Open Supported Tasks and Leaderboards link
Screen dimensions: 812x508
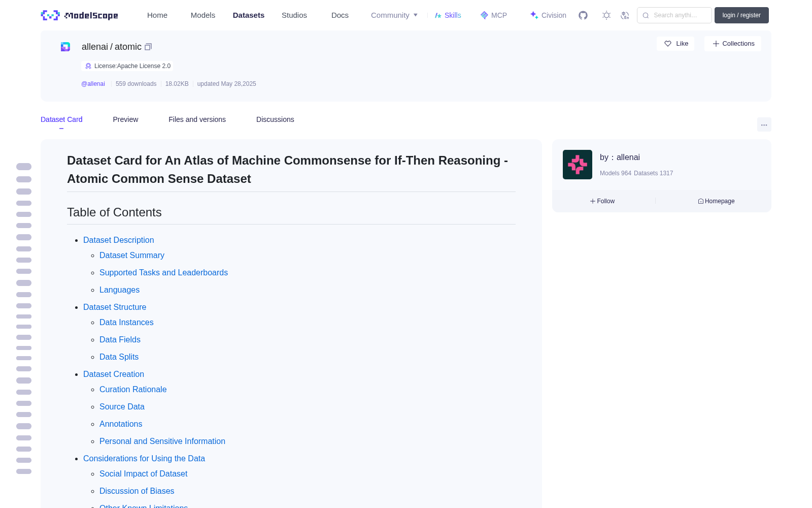tap(163, 272)
